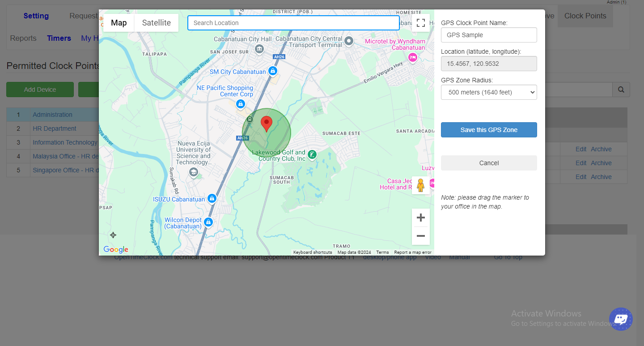This screenshot has width=644, height=346.
Task: Cancel the GPS zone dialog
Action: tap(489, 163)
